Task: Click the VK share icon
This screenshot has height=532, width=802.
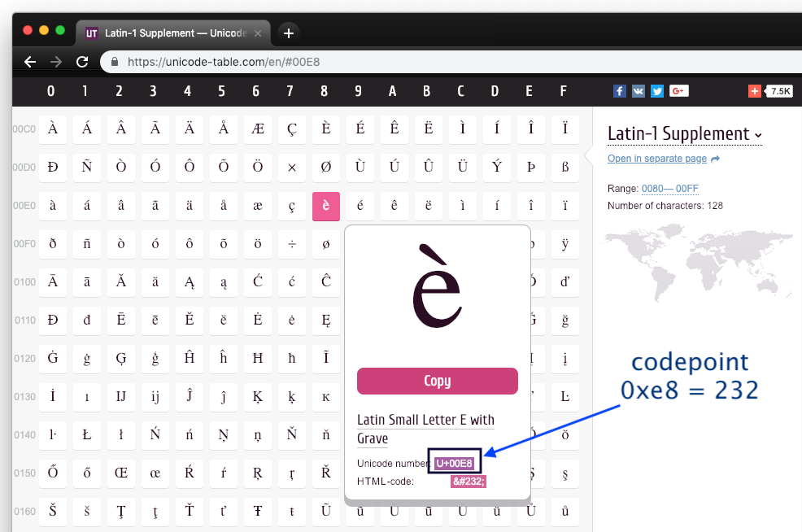Action: click(x=639, y=91)
